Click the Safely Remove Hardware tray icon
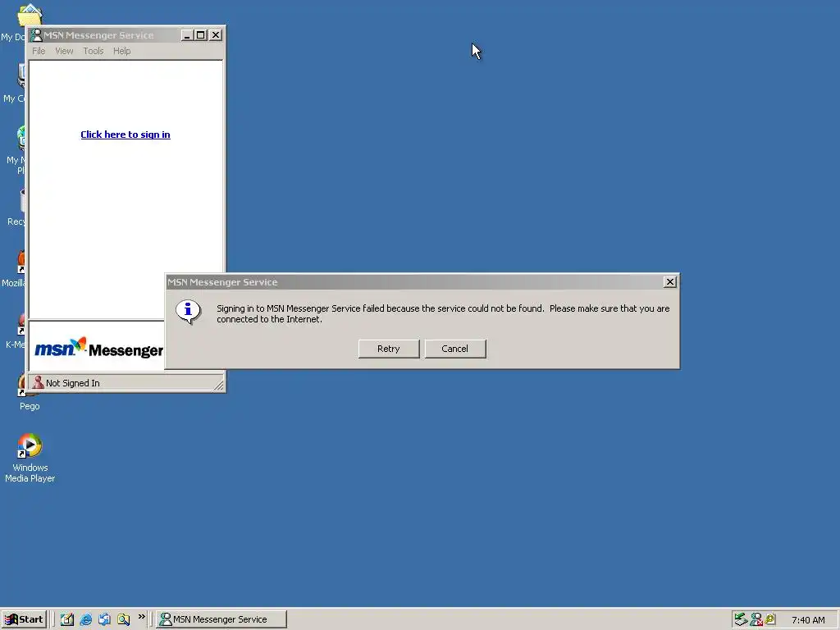Screen dimensions: 840x630 [741, 619]
